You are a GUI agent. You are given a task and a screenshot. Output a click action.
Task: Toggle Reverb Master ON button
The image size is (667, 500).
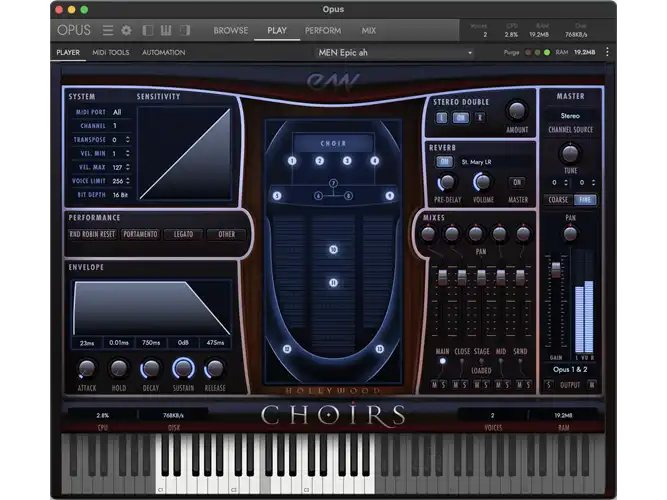coord(517,183)
